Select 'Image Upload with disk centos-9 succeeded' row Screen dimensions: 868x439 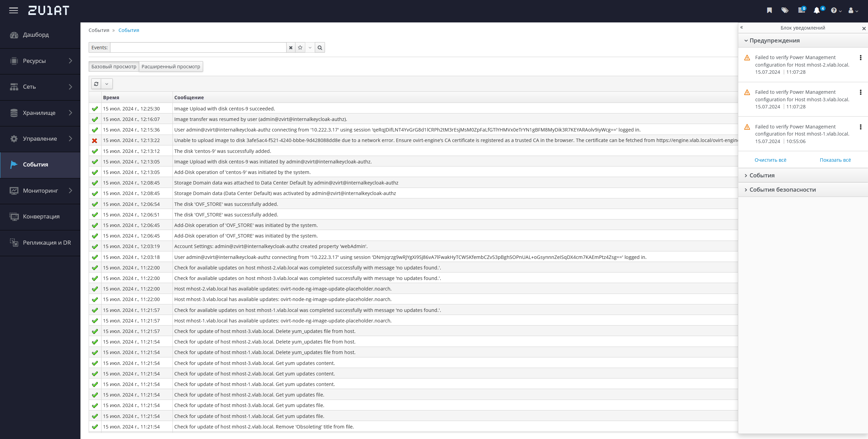click(x=413, y=109)
